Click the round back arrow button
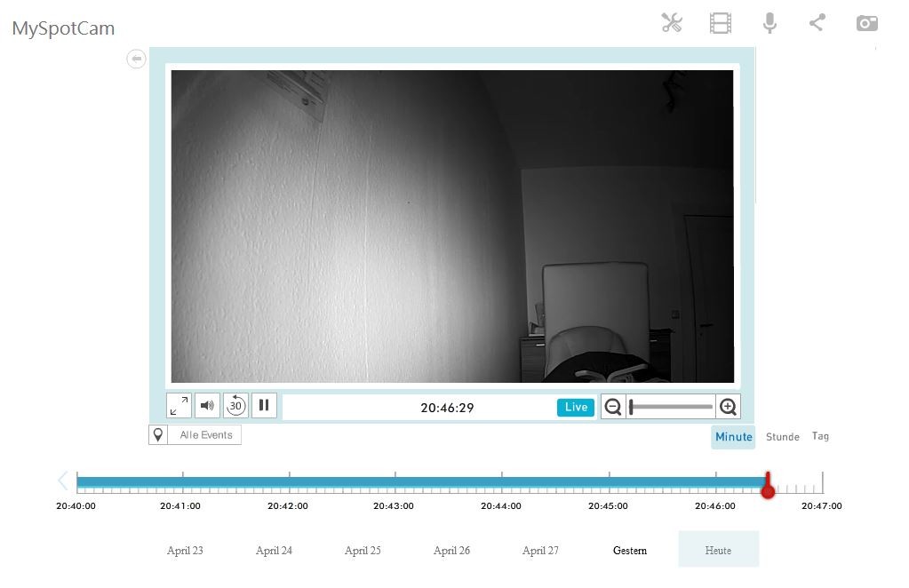 136,59
